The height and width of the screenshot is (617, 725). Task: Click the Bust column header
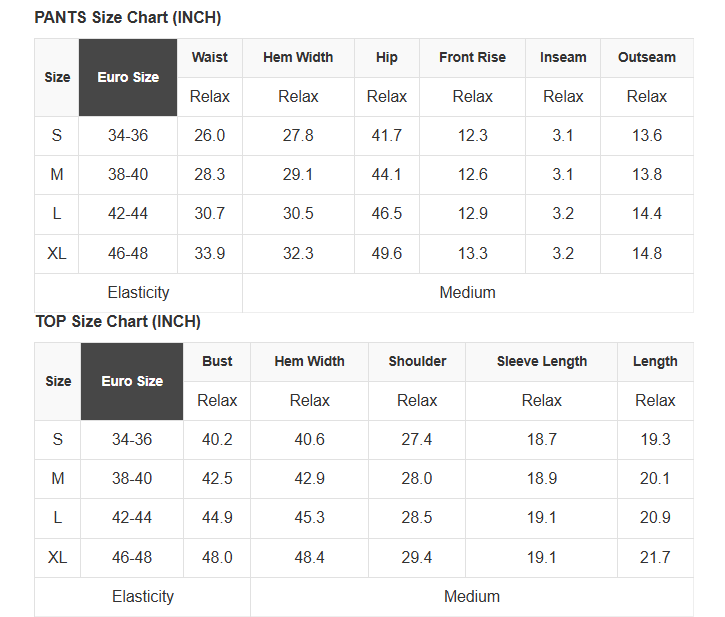[217, 362]
